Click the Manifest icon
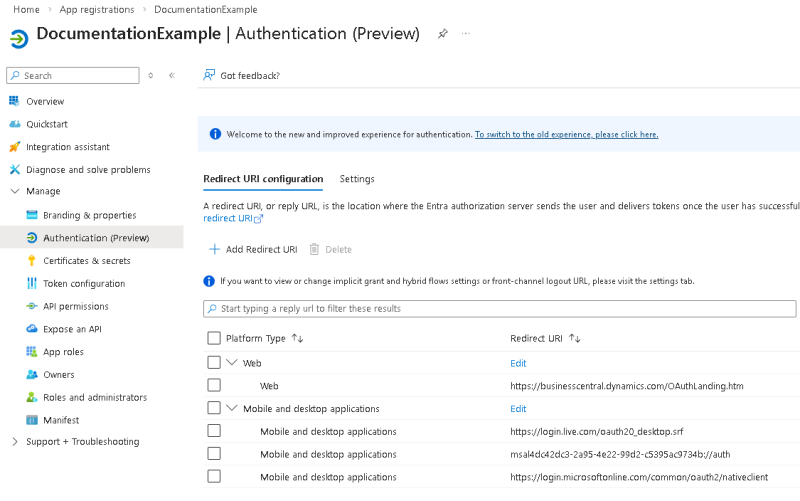Image resolution: width=800 pixels, height=501 pixels. pyautogui.click(x=32, y=420)
